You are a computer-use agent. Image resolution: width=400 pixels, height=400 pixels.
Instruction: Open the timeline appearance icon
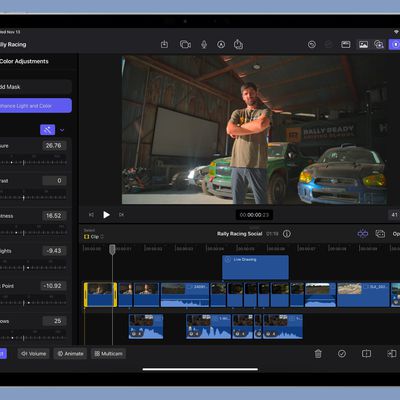[380, 234]
